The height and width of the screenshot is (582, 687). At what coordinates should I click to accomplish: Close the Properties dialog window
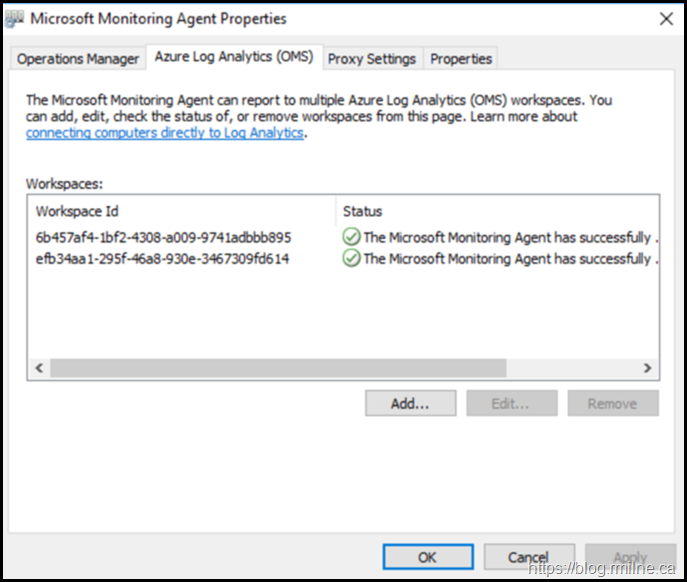pos(666,19)
